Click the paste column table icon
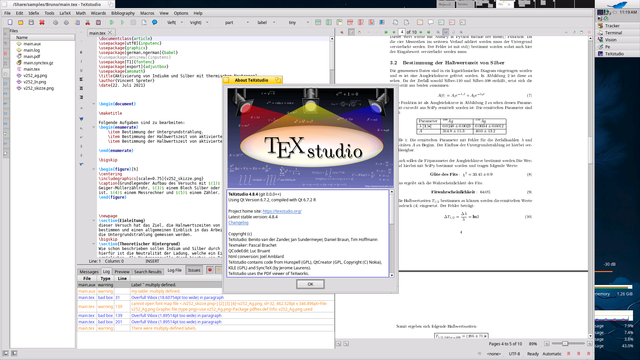 pyautogui.click(x=339, y=22)
